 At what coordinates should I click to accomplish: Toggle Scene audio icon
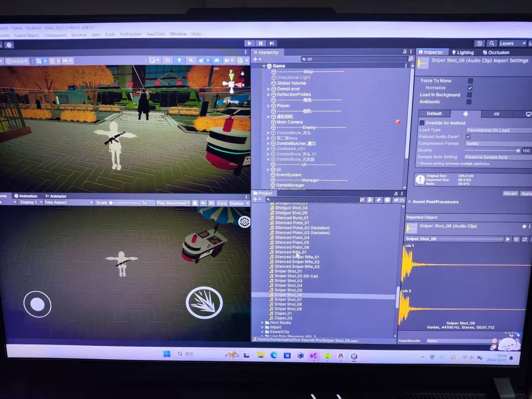[x=191, y=61]
